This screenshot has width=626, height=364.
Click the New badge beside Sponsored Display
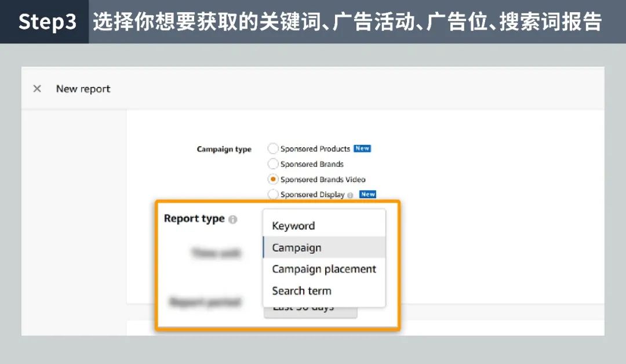(367, 194)
